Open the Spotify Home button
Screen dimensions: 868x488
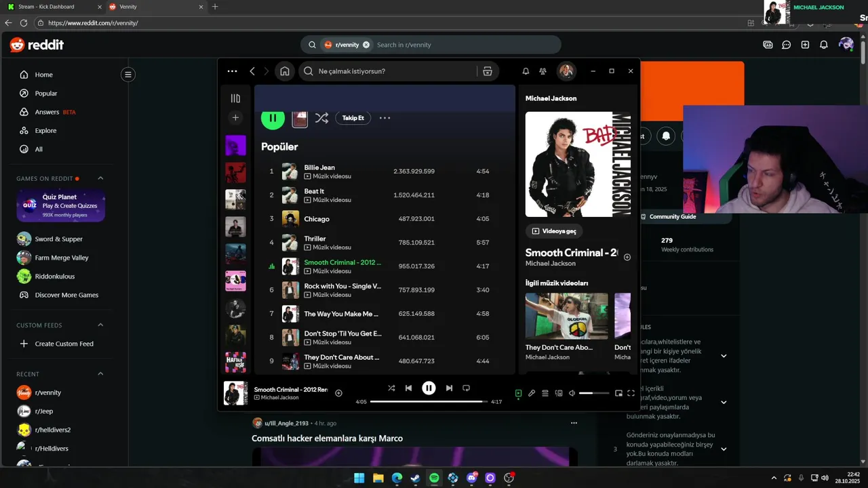(285, 71)
